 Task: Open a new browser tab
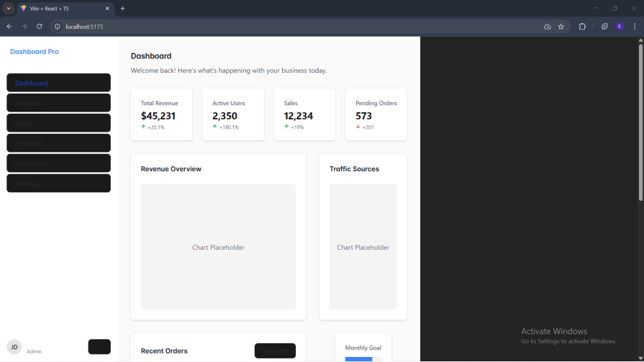pyautogui.click(x=122, y=9)
